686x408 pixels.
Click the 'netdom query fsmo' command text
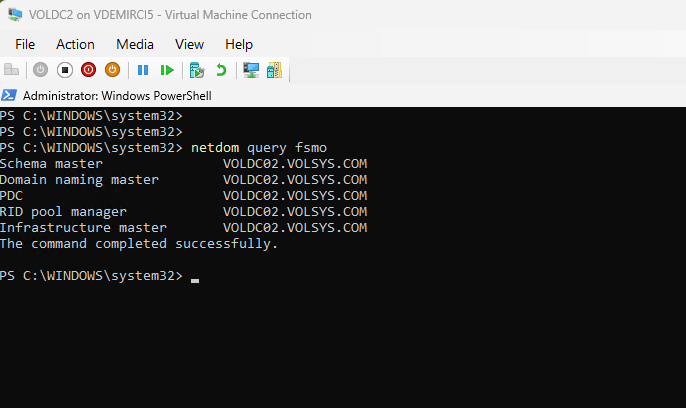click(259, 147)
